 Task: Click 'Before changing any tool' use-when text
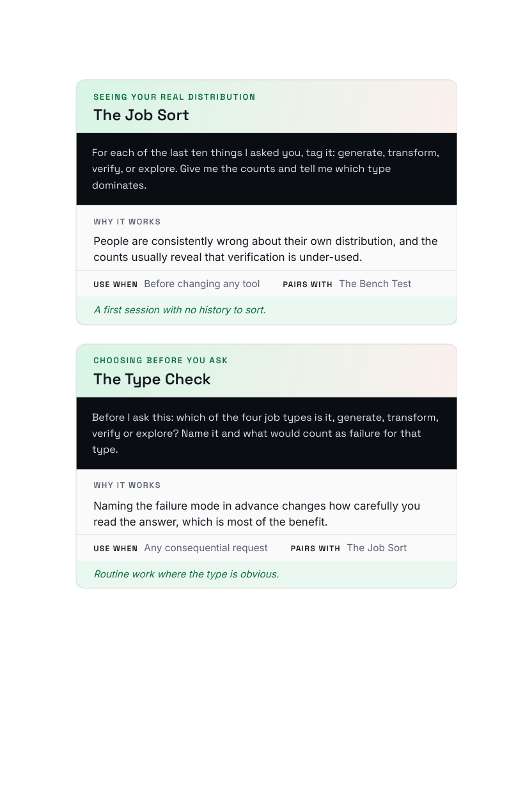coord(202,284)
